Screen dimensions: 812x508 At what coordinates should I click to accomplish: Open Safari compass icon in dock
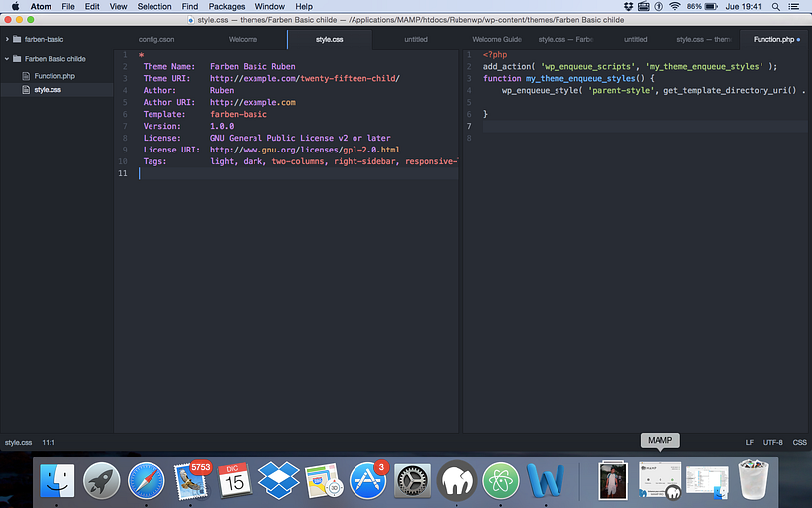[146, 480]
